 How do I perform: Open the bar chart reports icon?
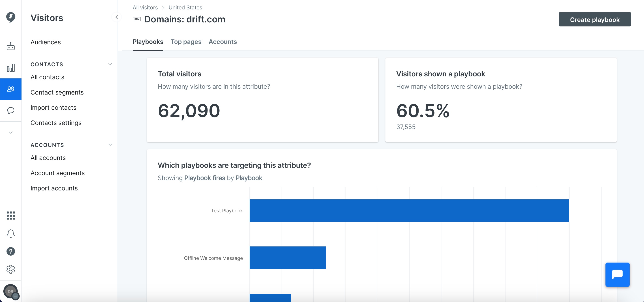point(11,67)
